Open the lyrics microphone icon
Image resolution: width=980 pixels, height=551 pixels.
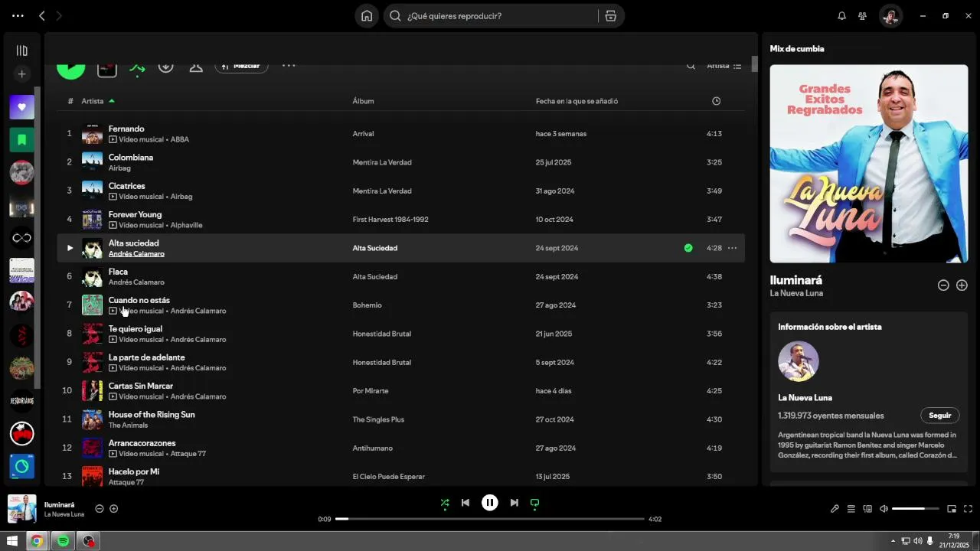(835, 509)
